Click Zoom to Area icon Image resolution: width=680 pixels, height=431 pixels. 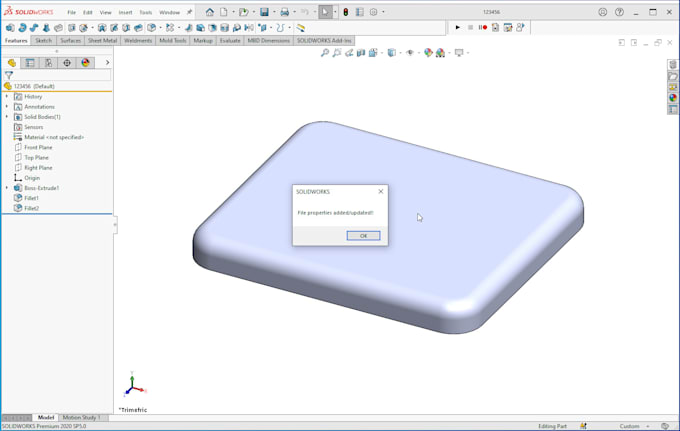(337, 52)
